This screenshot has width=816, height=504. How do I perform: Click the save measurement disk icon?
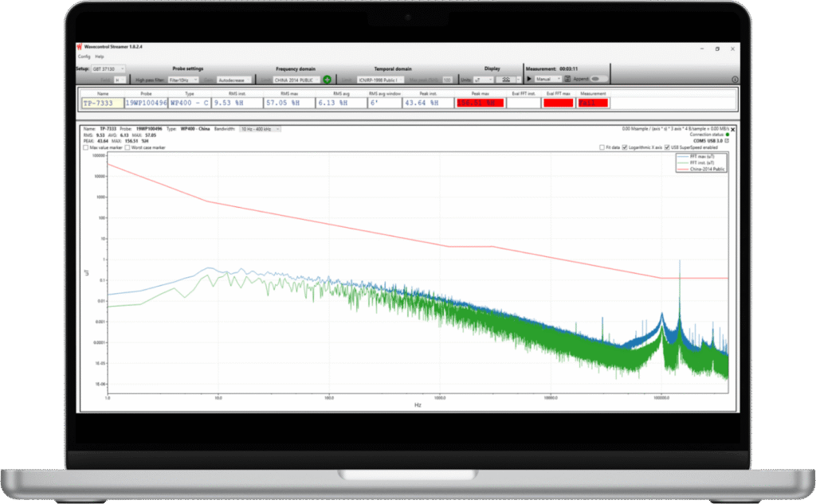tap(567, 80)
